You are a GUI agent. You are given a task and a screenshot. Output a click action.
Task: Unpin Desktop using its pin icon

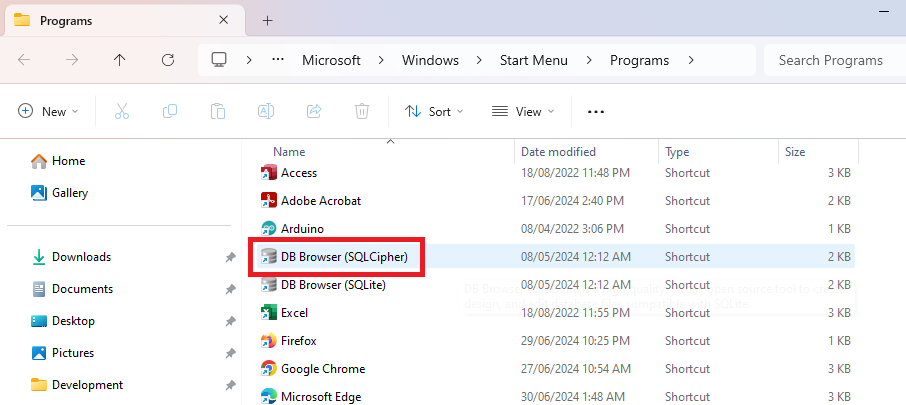coord(230,321)
